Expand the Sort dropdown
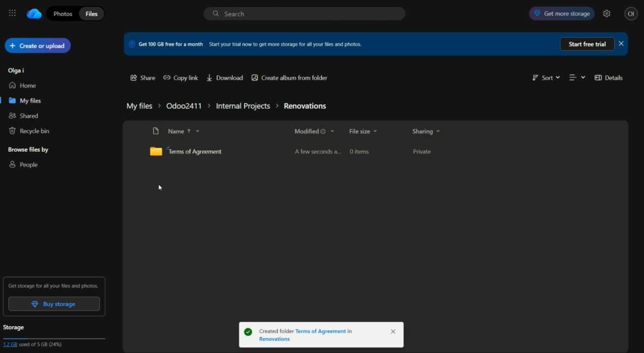 pyautogui.click(x=546, y=77)
